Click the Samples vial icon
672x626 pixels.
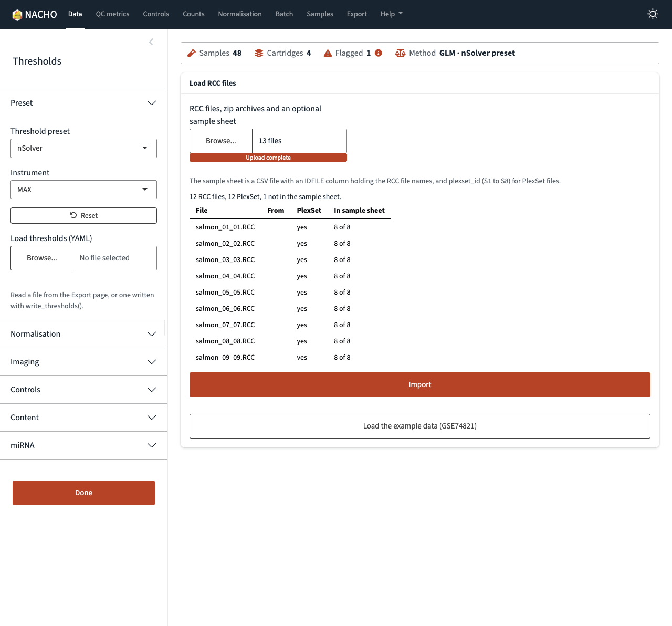192,53
